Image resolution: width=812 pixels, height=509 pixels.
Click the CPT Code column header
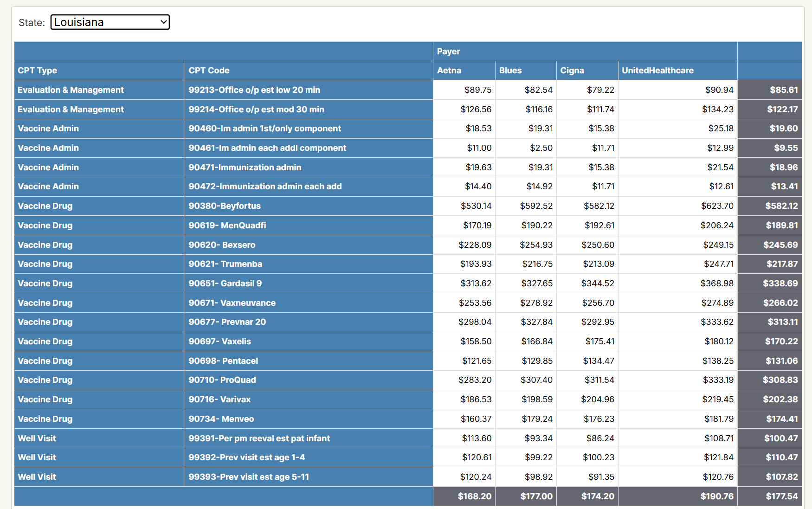tap(309, 71)
